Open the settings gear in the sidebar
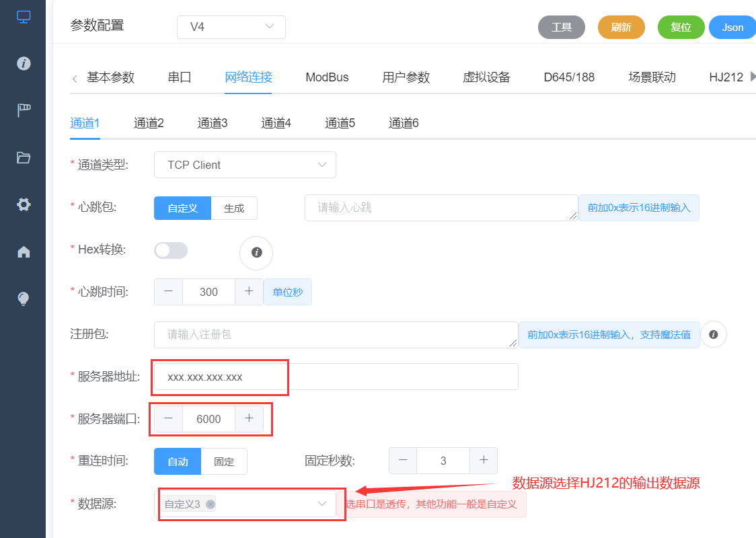 tap(22, 204)
